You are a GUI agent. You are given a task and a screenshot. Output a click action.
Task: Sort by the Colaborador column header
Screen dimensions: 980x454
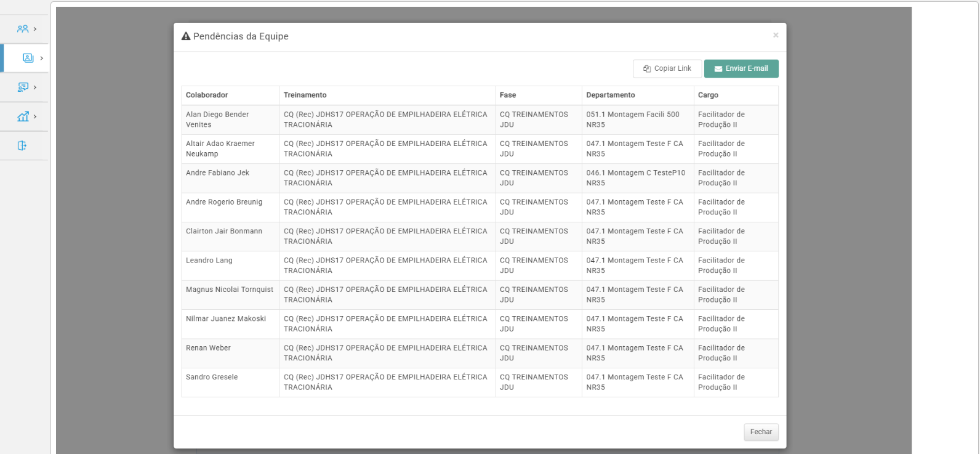pyautogui.click(x=207, y=95)
